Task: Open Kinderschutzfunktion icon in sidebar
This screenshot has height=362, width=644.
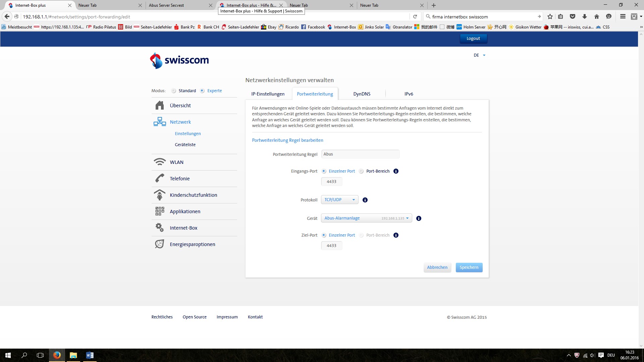Action: [160, 195]
